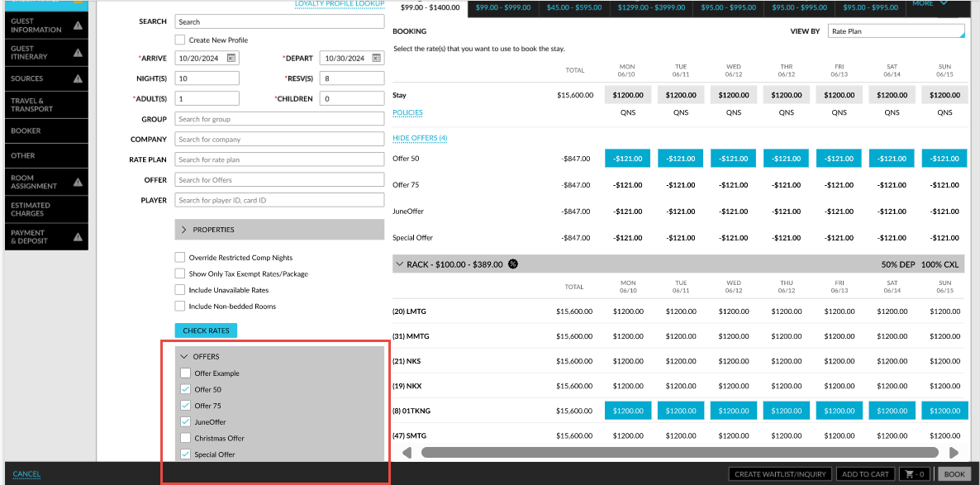The height and width of the screenshot is (485, 980).
Task: Click the percent badge next to RACK
Action: 512,264
